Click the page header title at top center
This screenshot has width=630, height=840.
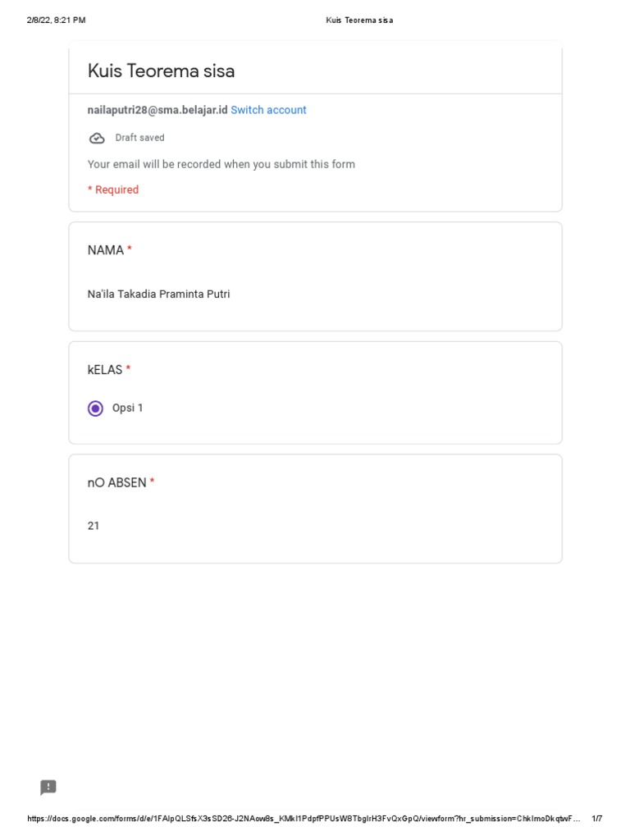(x=359, y=20)
